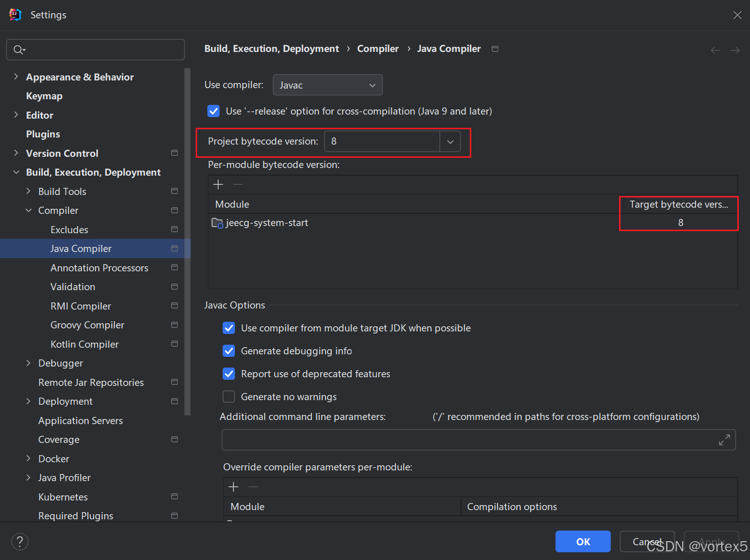Click the project-level icon beside Java Compiler breadcrumb
750x560 pixels.
pyautogui.click(x=495, y=49)
